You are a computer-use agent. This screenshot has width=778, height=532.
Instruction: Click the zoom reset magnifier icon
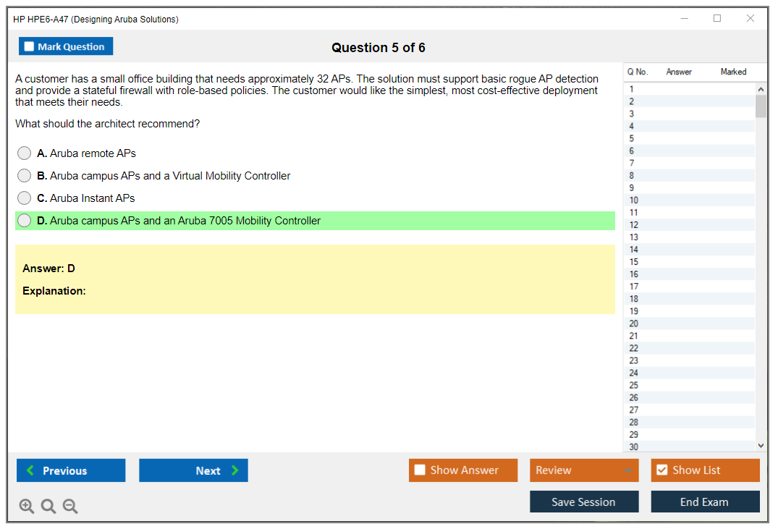48,507
